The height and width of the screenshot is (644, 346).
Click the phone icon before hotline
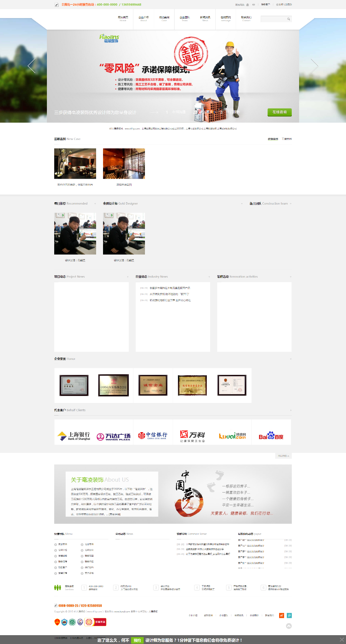pyautogui.click(x=57, y=5)
